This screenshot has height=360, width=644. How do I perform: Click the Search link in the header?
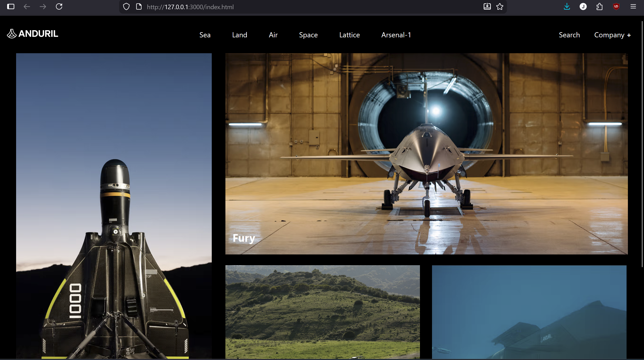(569, 35)
